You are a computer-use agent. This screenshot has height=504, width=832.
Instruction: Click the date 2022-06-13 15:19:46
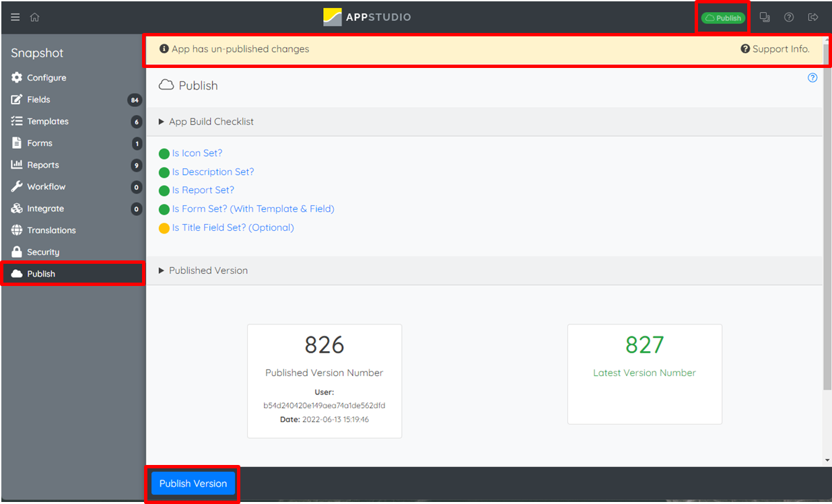[x=337, y=419]
